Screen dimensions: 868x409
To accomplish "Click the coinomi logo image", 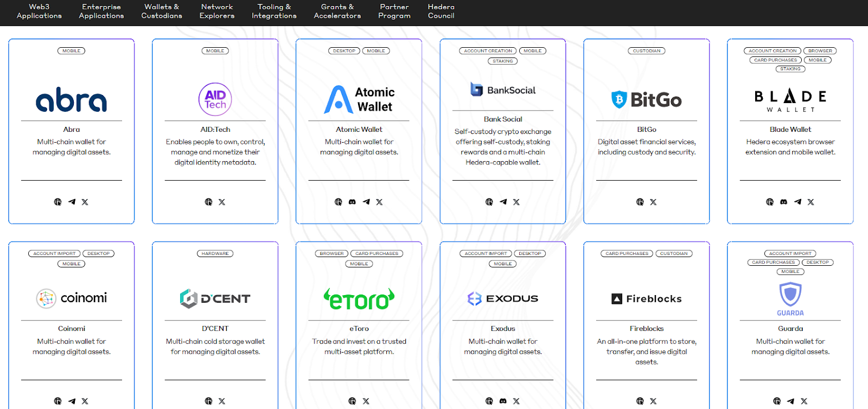I will pyautogui.click(x=72, y=298).
